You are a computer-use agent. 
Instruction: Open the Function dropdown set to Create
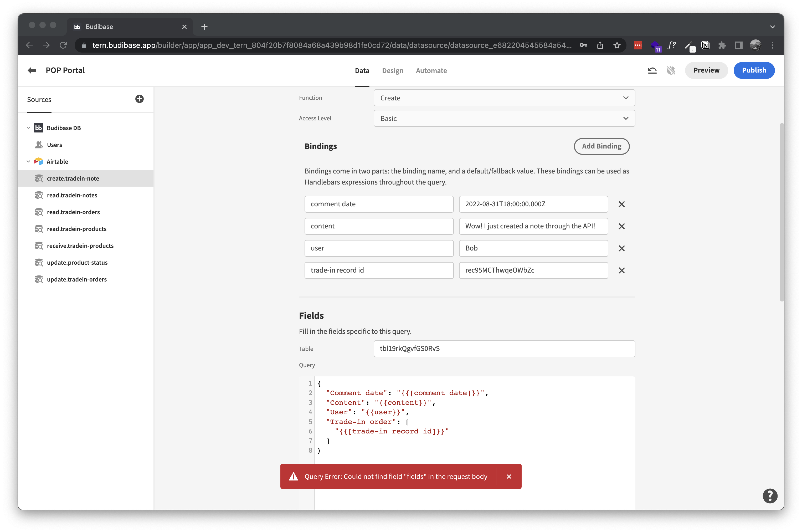(x=504, y=98)
